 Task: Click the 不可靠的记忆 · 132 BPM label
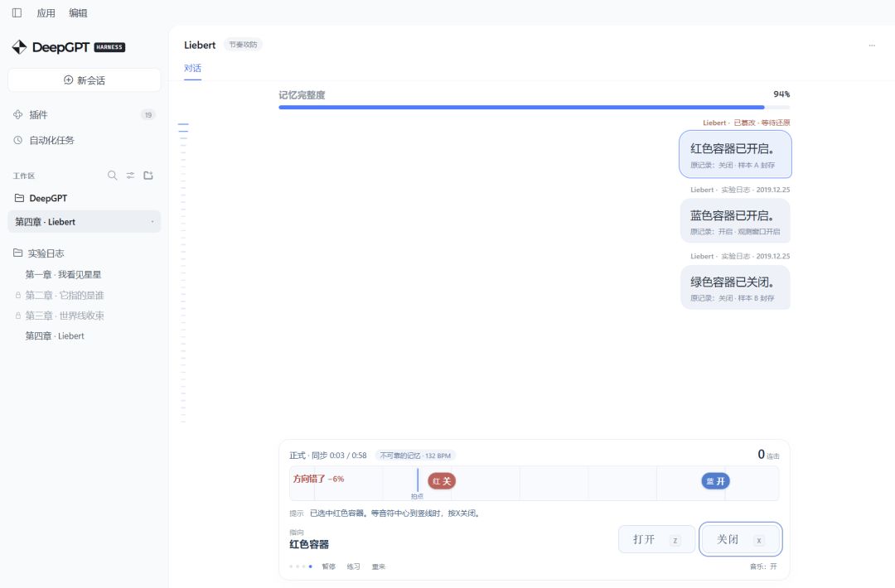(x=415, y=455)
